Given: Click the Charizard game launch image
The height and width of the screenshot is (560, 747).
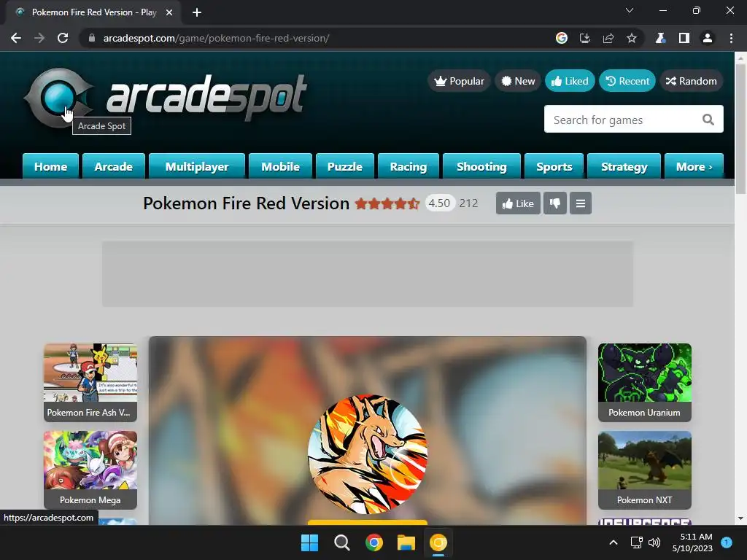Looking at the screenshot, I should click(368, 454).
